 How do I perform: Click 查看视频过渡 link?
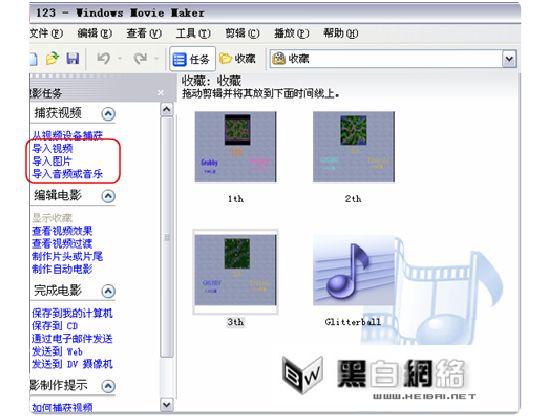[x=62, y=244]
